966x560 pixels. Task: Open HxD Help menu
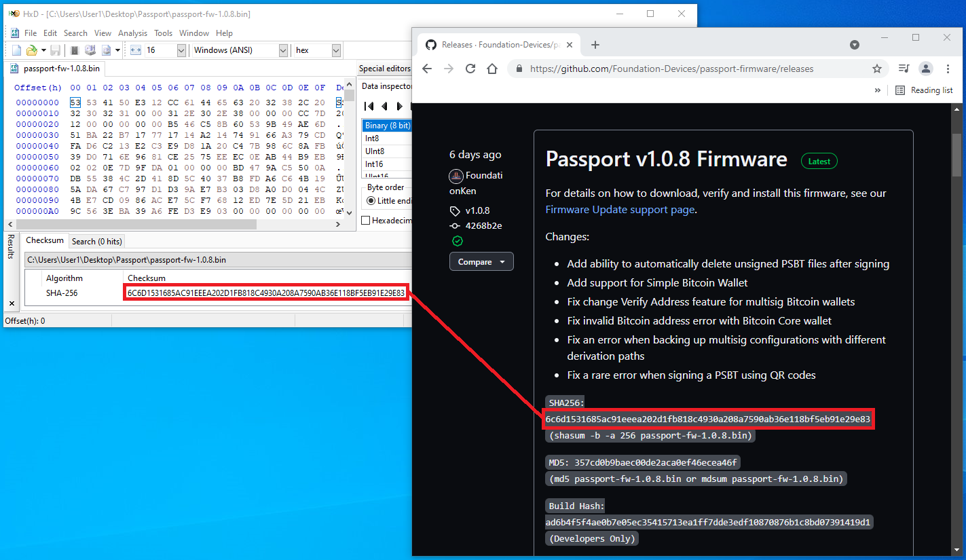pos(224,33)
